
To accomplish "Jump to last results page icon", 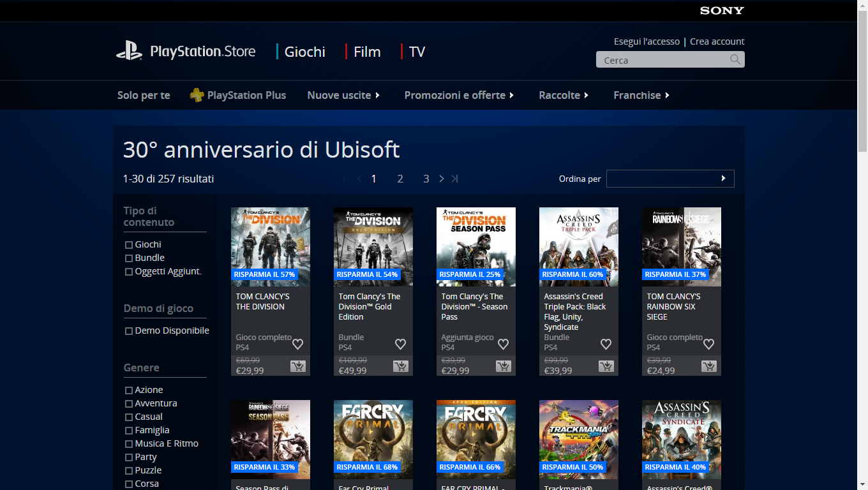I will (x=454, y=179).
